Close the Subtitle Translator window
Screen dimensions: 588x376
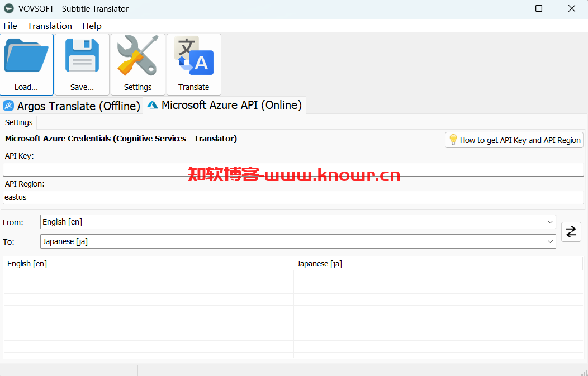point(571,8)
